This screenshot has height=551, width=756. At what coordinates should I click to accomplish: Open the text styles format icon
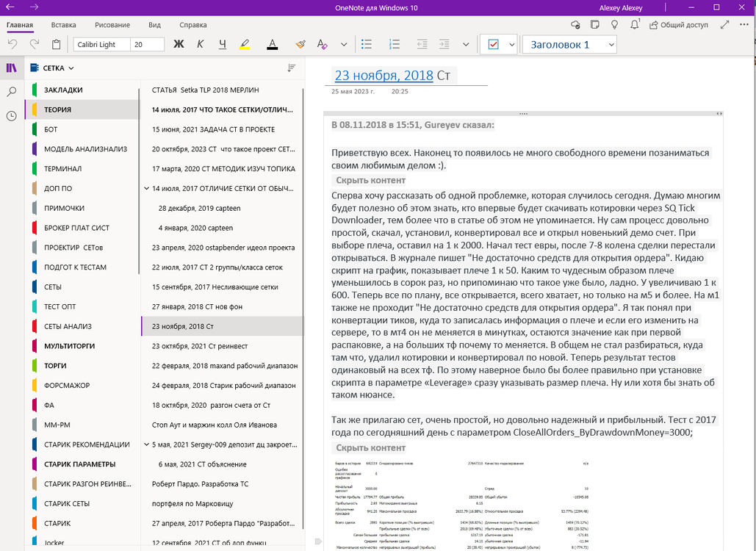tap(322, 44)
